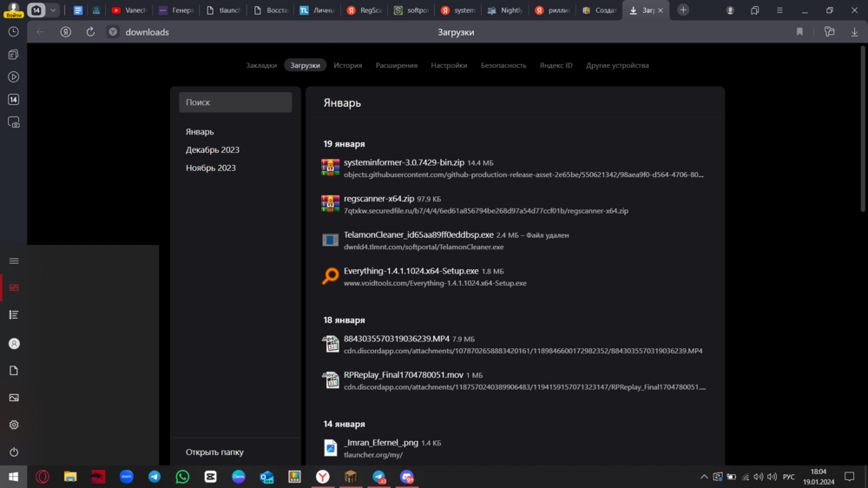The height and width of the screenshot is (488, 868).
Task: Open Zoom from the taskbar
Action: [x=126, y=477]
